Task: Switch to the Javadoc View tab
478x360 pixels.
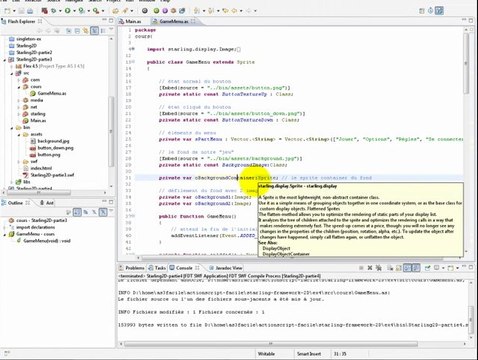Action: tap(226, 268)
